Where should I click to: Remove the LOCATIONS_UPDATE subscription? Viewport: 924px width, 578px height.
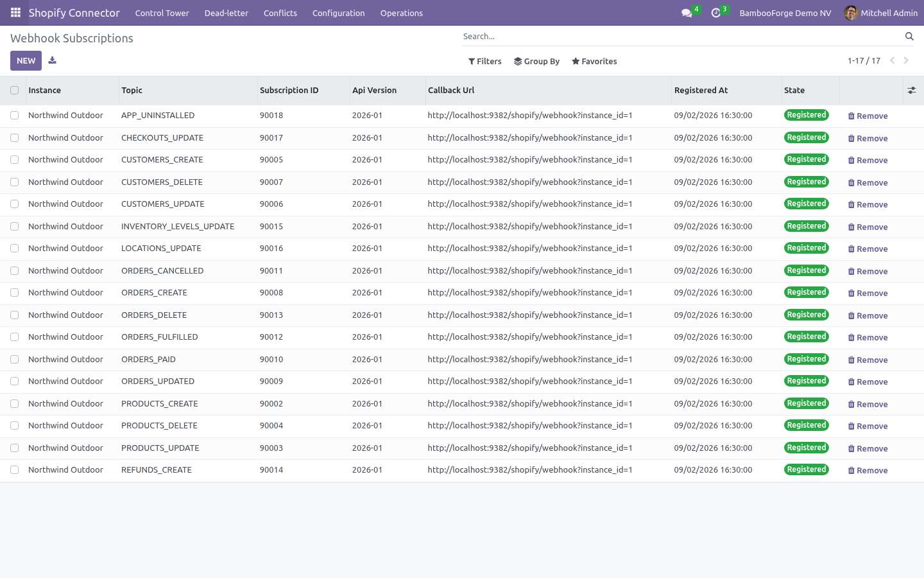point(868,249)
